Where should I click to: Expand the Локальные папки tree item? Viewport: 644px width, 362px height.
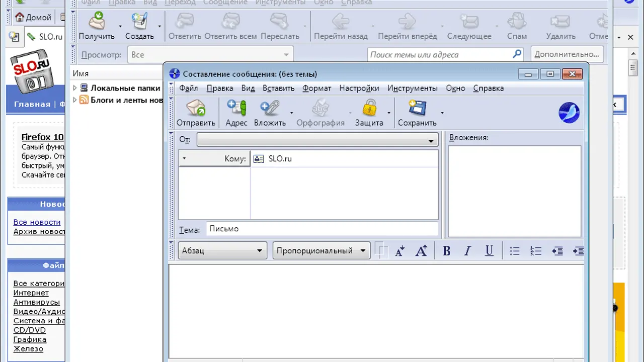click(x=75, y=88)
